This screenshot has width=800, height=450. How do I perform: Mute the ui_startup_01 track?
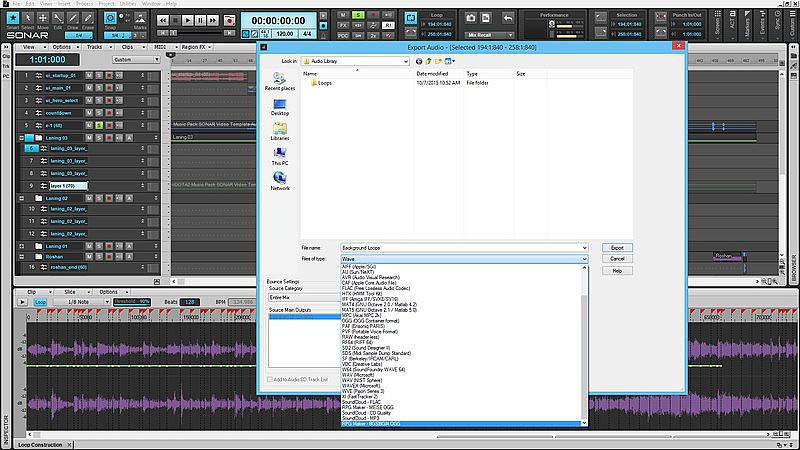tap(88, 75)
